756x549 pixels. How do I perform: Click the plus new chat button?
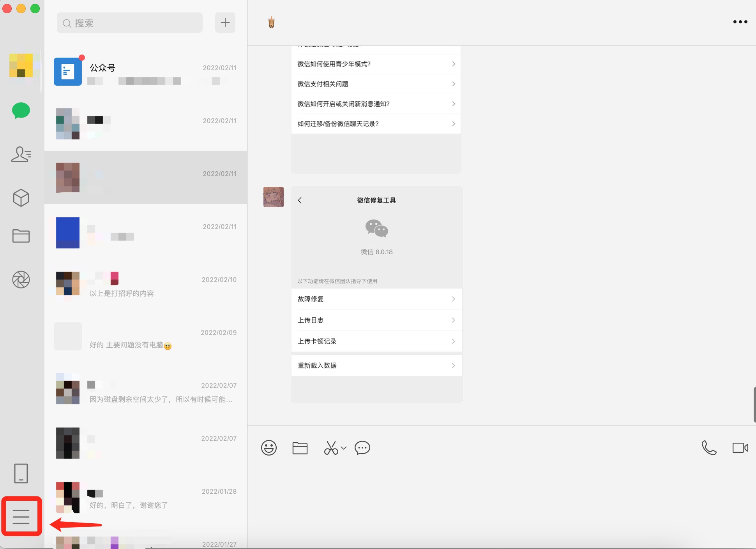pyautogui.click(x=225, y=23)
